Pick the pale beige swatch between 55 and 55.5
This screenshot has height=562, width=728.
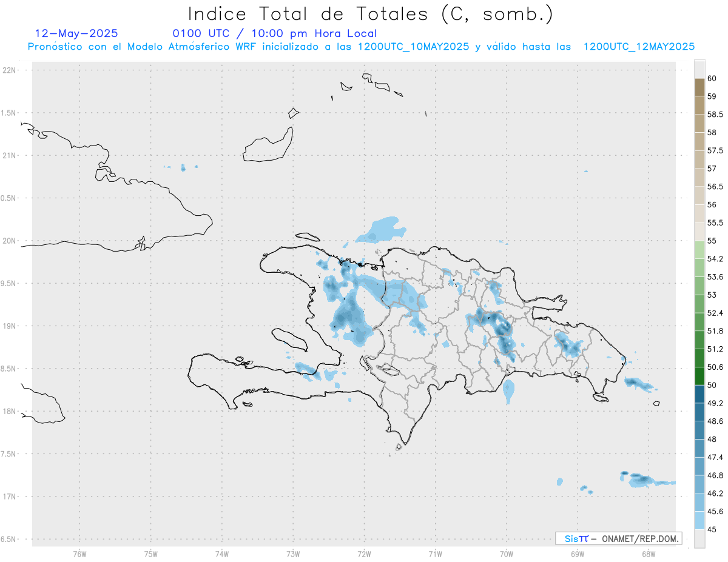click(699, 232)
